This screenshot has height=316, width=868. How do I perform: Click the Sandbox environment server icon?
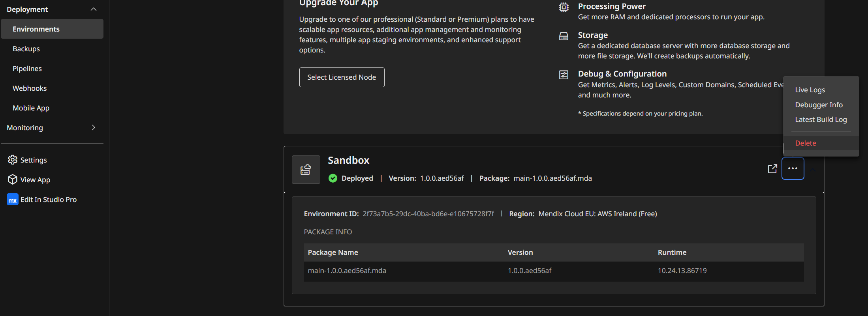(x=306, y=170)
